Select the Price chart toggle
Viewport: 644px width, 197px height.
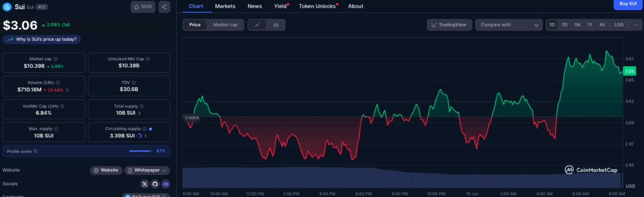pos(195,24)
